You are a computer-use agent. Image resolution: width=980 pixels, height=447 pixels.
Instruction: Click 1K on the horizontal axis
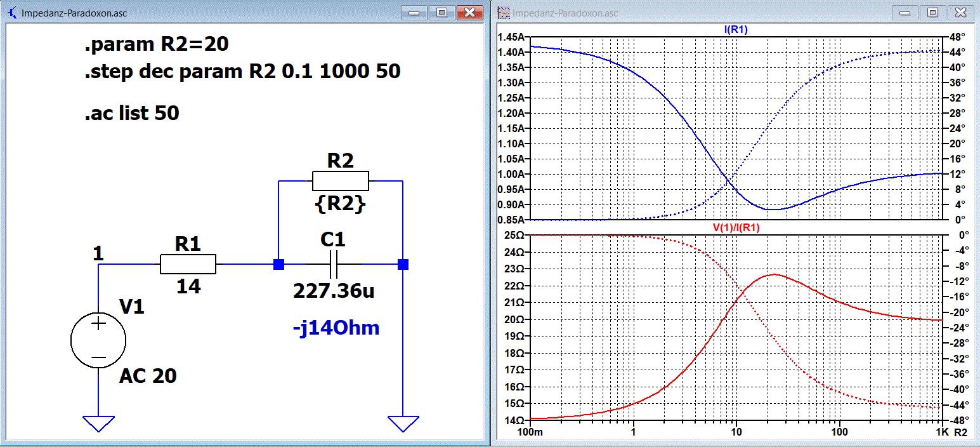pos(942,432)
